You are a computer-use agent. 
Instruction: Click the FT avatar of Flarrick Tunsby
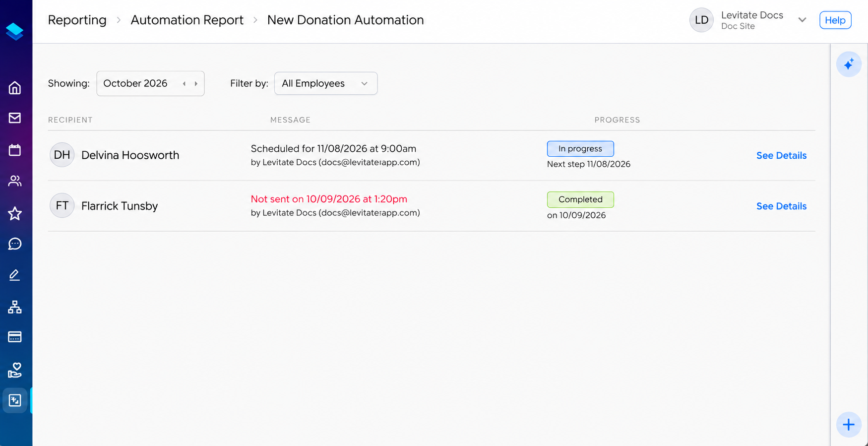(x=62, y=205)
